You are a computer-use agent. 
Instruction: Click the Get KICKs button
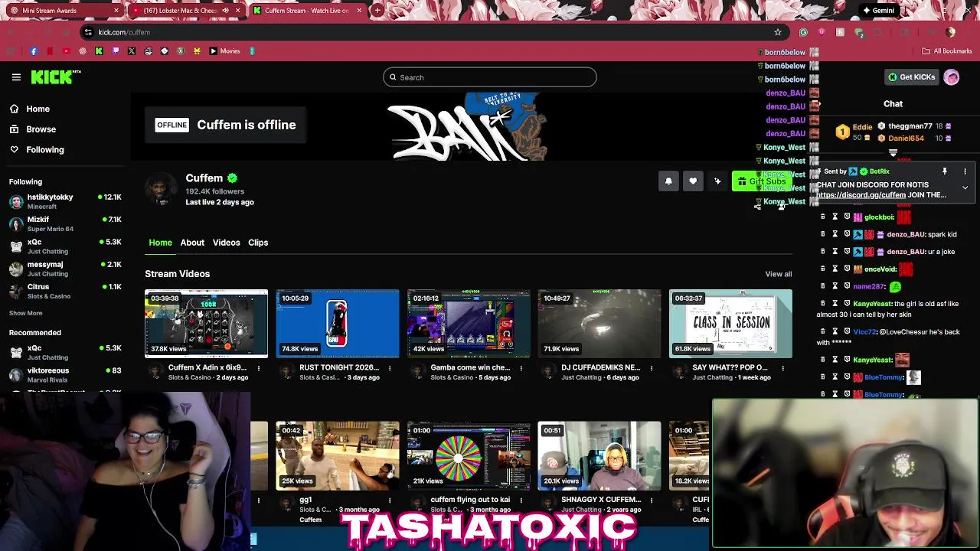coord(911,77)
